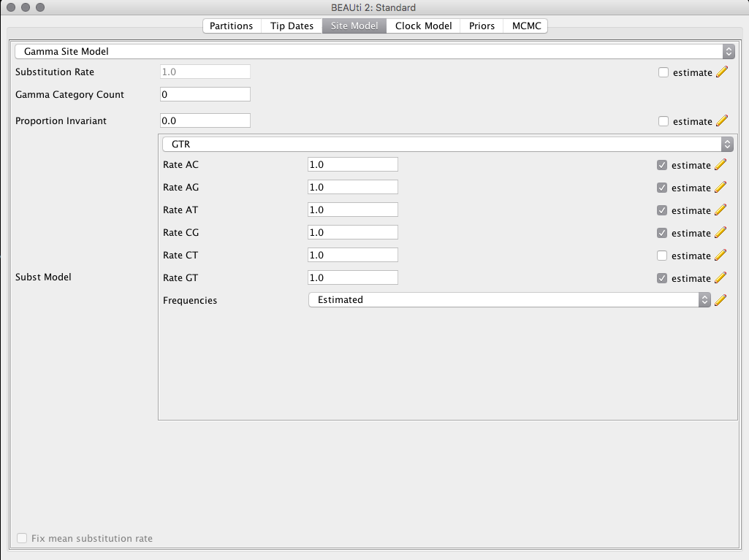Select the Rate AG input box
The height and width of the screenshot is (560, 749).
[352, 187]
